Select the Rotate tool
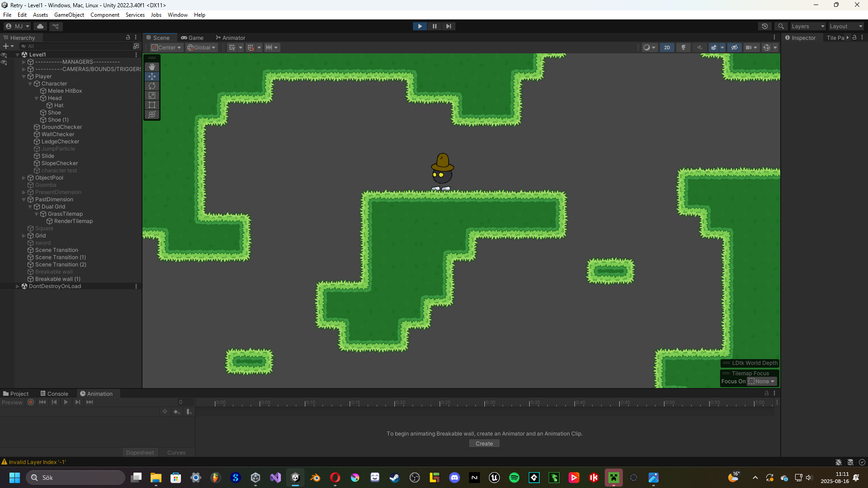The image size is (868, 488). pos(152,86)
